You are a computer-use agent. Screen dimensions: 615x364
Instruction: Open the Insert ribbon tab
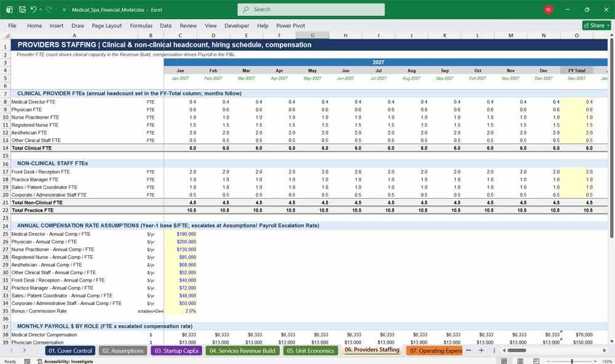pos(57,25)
